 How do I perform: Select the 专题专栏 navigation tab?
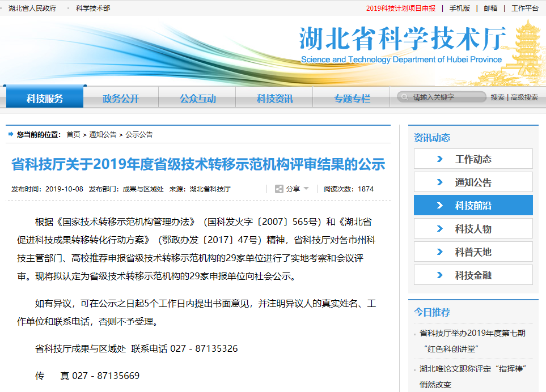point(352,98)
